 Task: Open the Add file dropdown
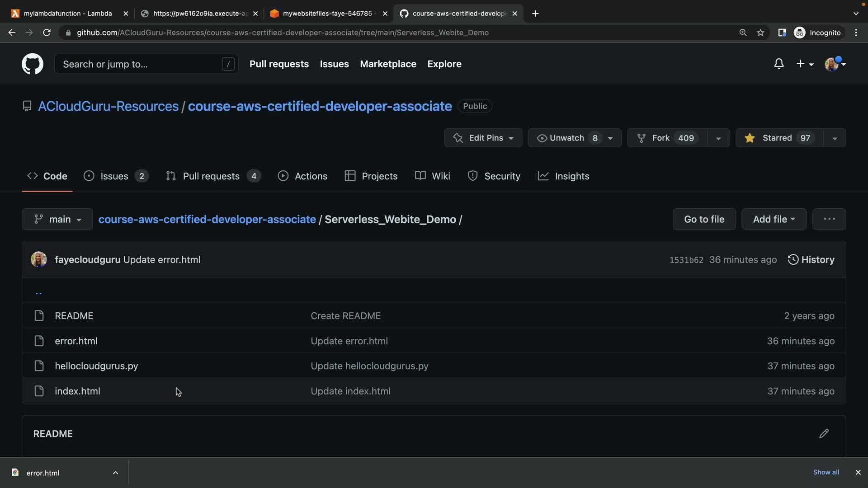pos(774,219)
